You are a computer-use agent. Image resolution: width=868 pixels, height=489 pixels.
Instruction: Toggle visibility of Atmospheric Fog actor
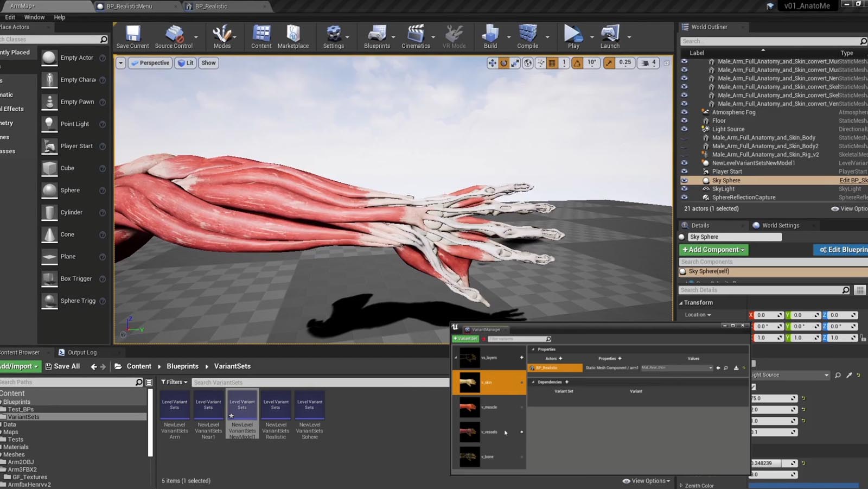click(x=684, y=112)
